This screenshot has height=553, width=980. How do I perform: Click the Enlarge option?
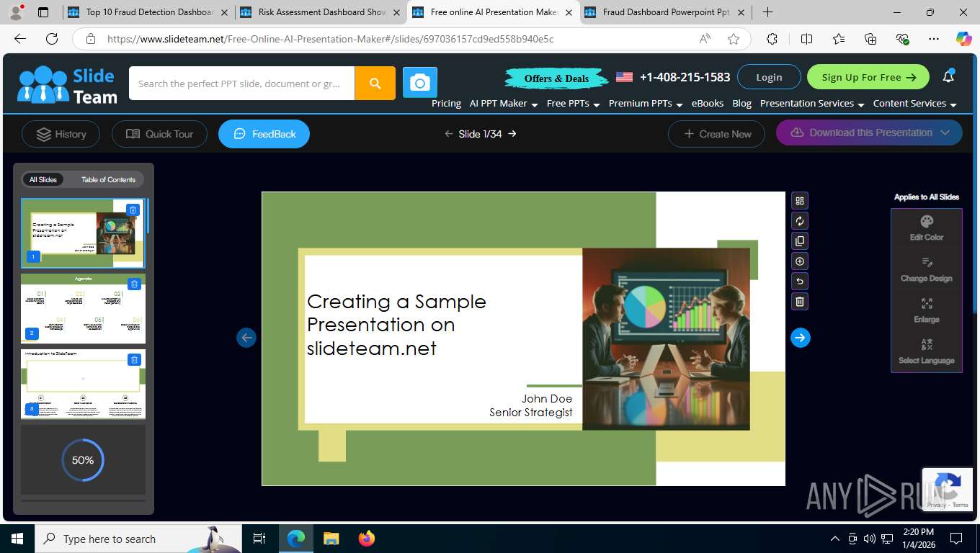coord(927,310)
